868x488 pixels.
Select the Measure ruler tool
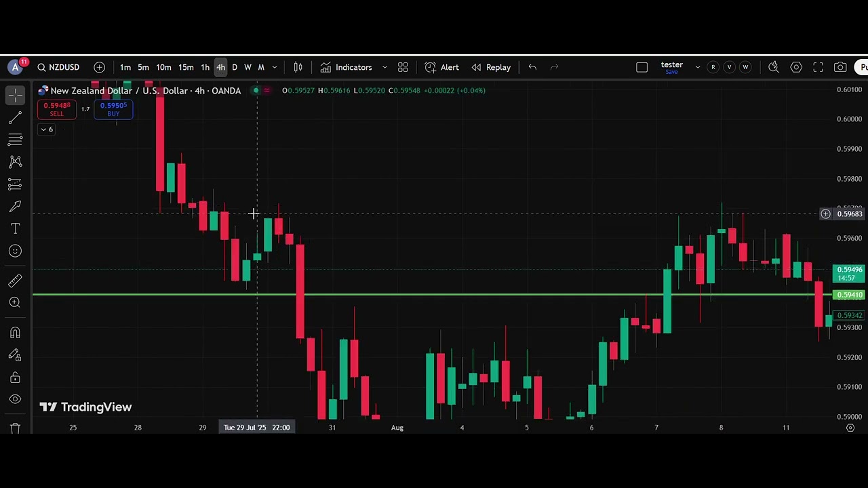15,281
